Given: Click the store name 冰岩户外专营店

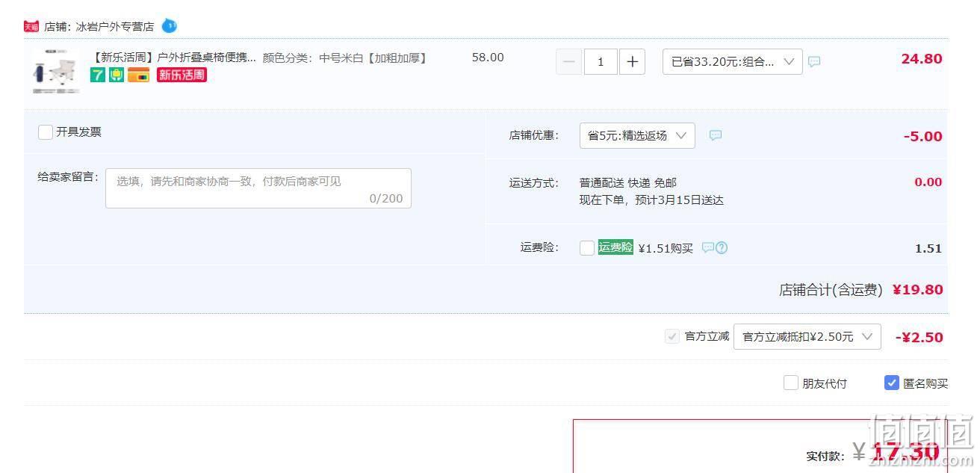Looking at the screenshot, I should tap(115, 27).
